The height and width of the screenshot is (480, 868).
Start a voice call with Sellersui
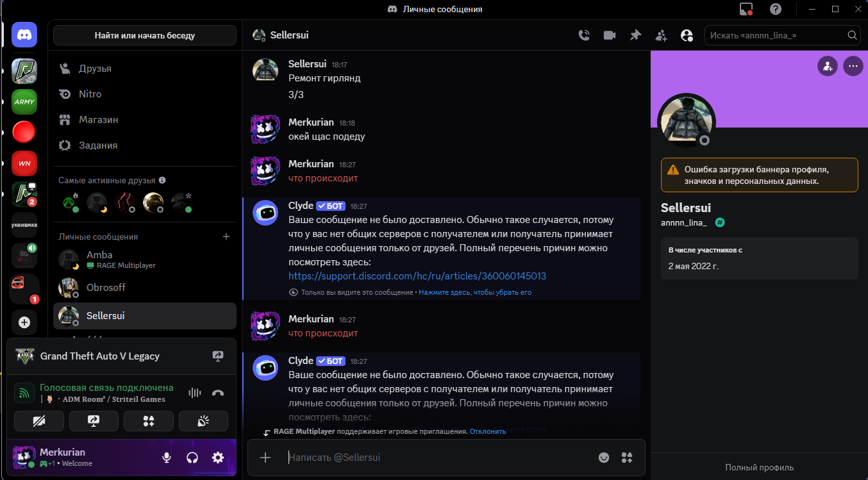tap(584, 35)
